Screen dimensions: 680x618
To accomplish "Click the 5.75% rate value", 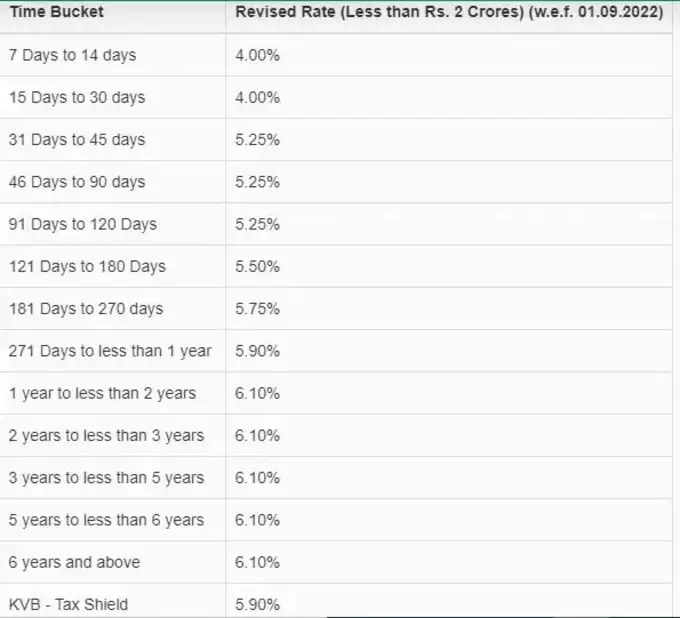I will [x=258, y=309].
